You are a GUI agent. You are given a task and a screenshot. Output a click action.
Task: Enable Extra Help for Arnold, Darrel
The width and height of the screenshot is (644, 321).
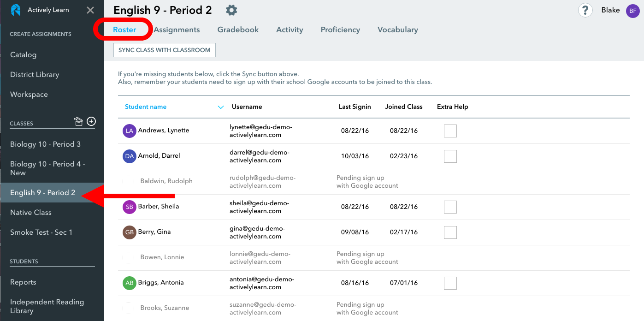[x=450, y=156]
